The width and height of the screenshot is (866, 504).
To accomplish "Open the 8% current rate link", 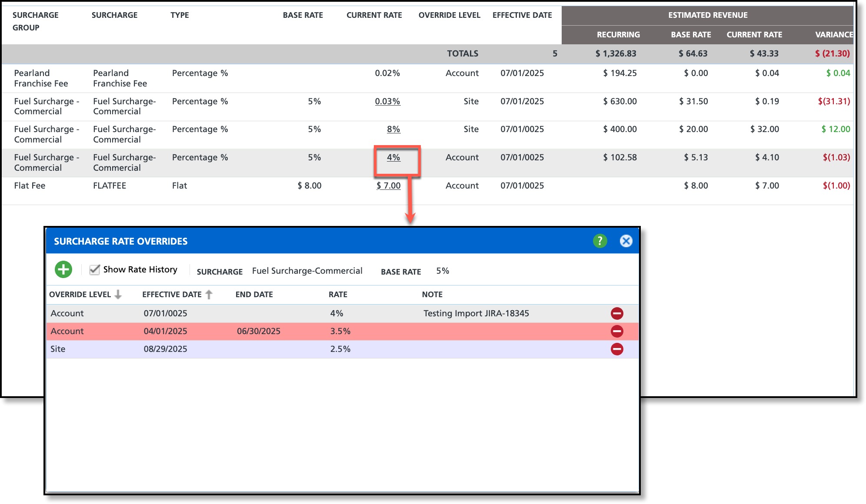I will point(393,129).
